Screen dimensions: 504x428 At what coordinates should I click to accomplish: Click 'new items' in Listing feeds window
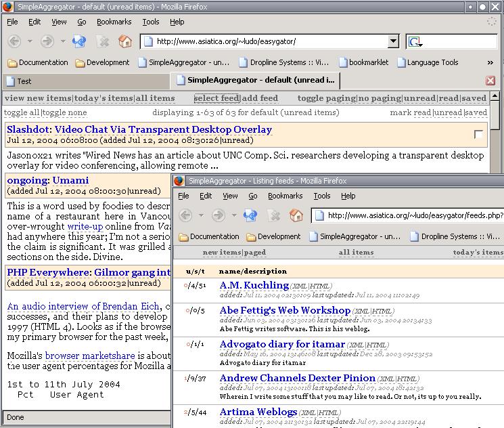[x=222, y=253]
